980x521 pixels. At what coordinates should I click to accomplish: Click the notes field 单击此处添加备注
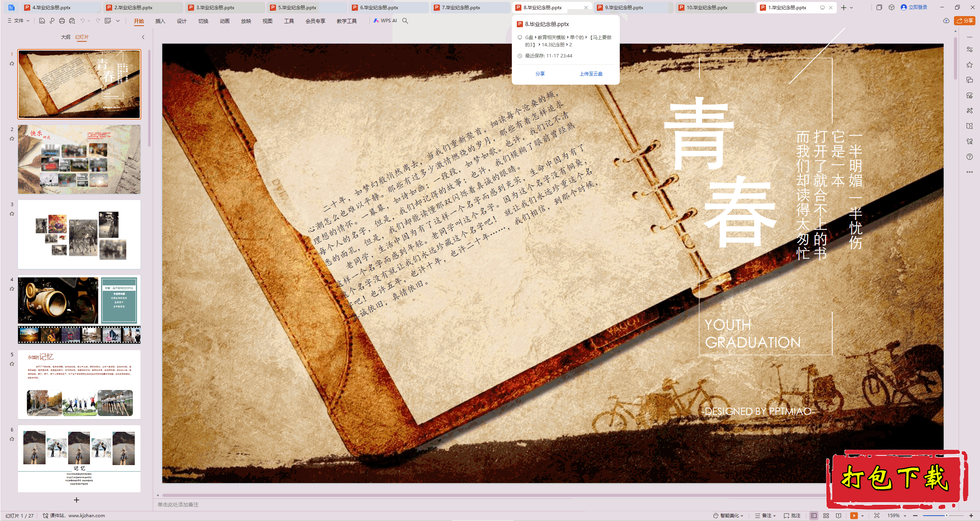(178, 505)
